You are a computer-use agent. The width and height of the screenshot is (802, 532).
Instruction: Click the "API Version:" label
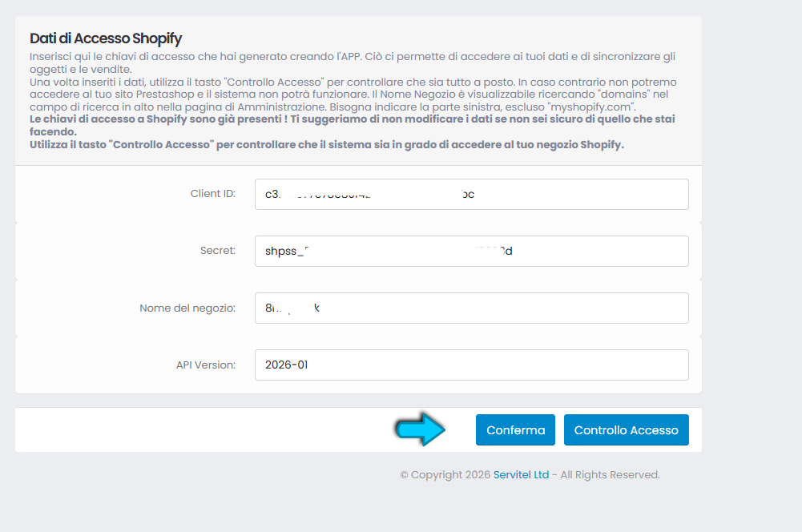point(206,365)
